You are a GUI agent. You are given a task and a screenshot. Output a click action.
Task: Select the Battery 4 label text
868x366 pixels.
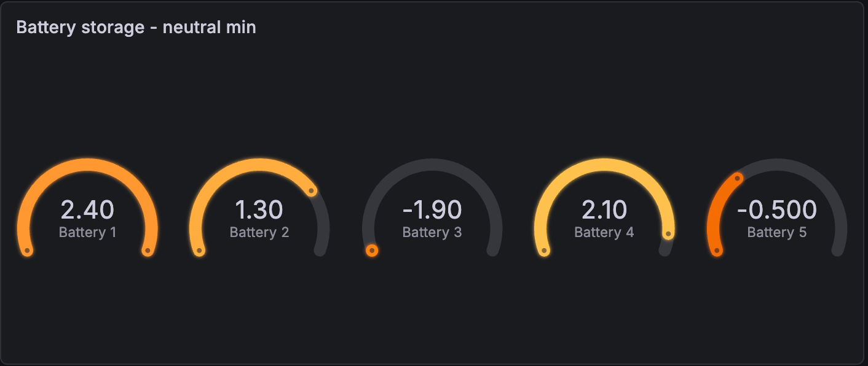point(604,233)
